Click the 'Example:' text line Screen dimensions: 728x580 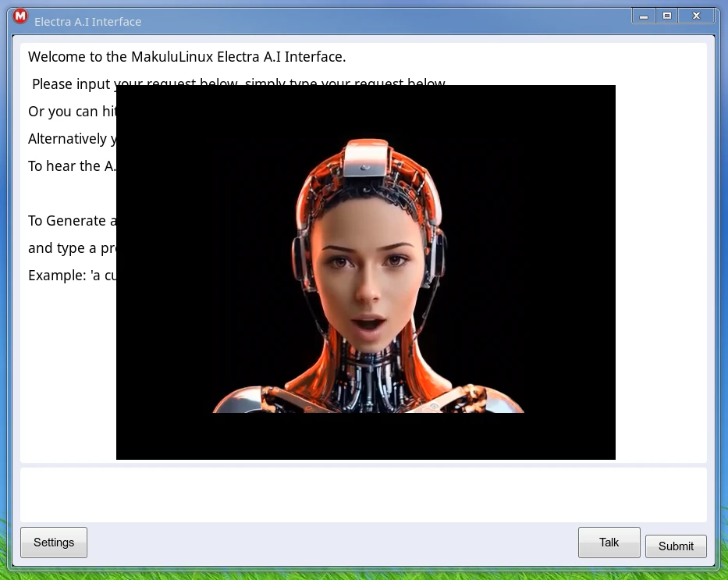pos(72,276)
